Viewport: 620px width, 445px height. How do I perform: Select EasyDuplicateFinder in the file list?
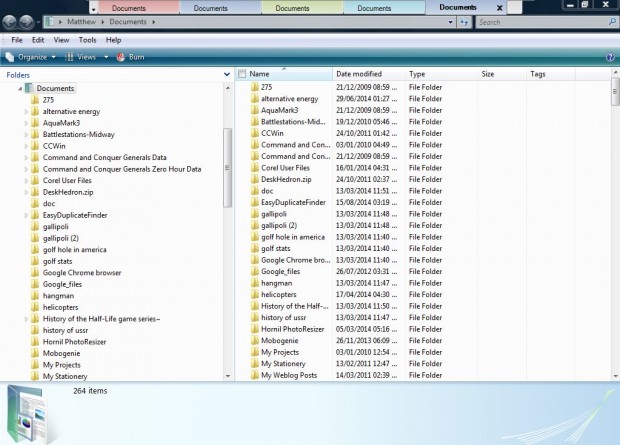(x=293, y=202)
